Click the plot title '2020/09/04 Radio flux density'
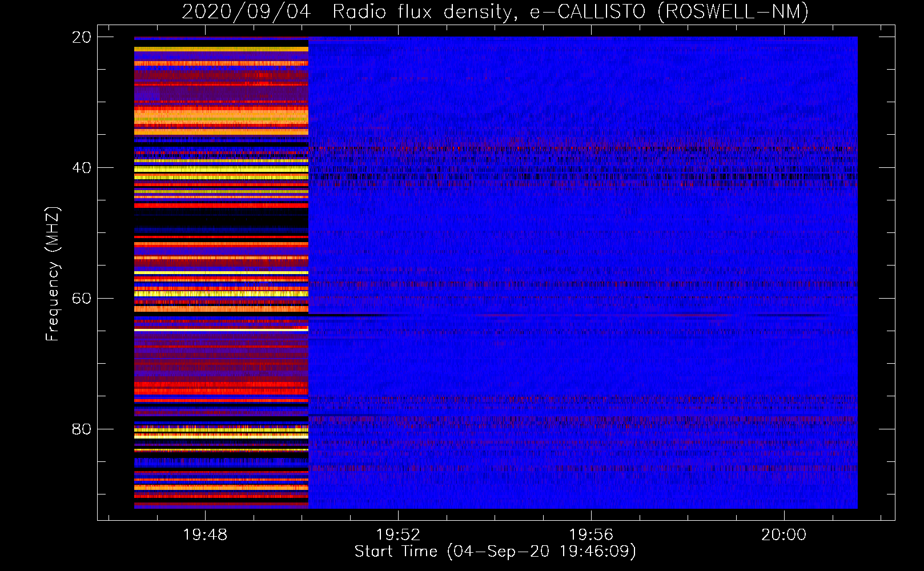Image resolution: width=924 pixels, height=571 pixels. pyautogui.click(x=348, y=12)
